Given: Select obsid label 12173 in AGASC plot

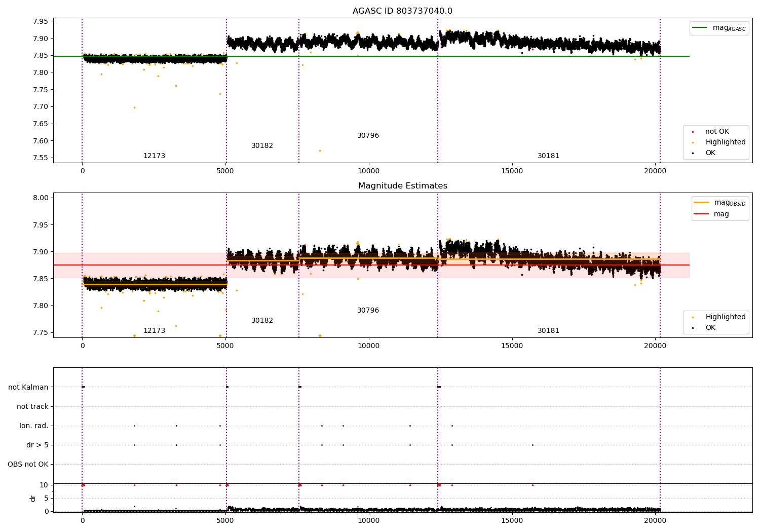Looking at the screenshot, I should [x=154, y=156].
